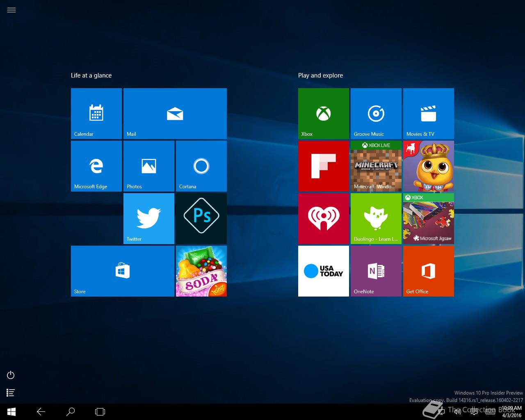Image resolution: width=525 pixels, height=420 pixels.
Task: Launch Microsoft Edge from its tile
Action: click(96, 166)
